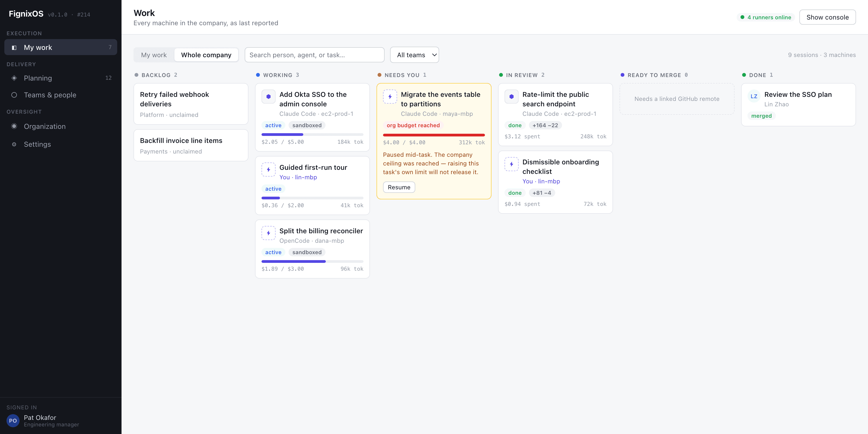Screen dimensions: 868x434
Task: Click the red Migrate events budget bar
Action: tap(434, 135)
